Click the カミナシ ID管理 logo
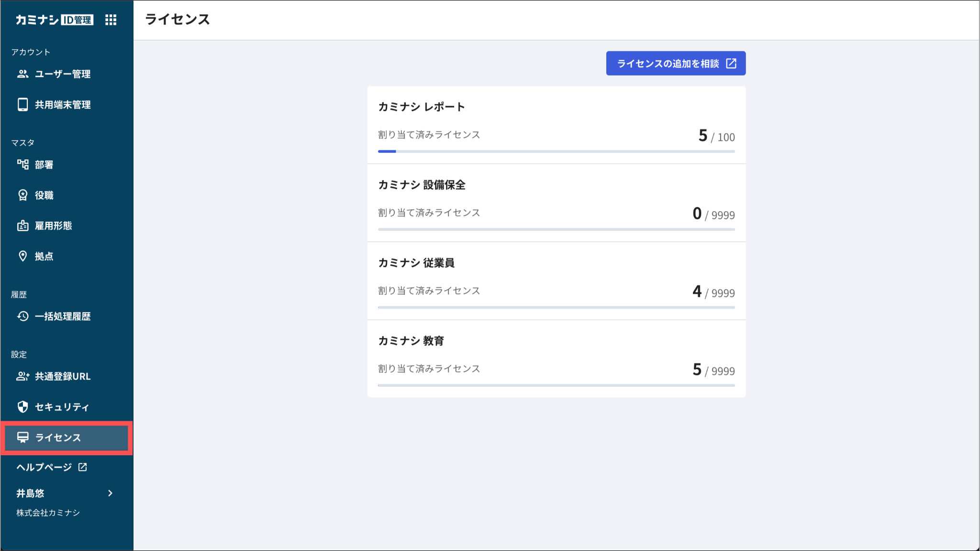The image size is (980, 551). pyautogui.click(x=54, y=20)
